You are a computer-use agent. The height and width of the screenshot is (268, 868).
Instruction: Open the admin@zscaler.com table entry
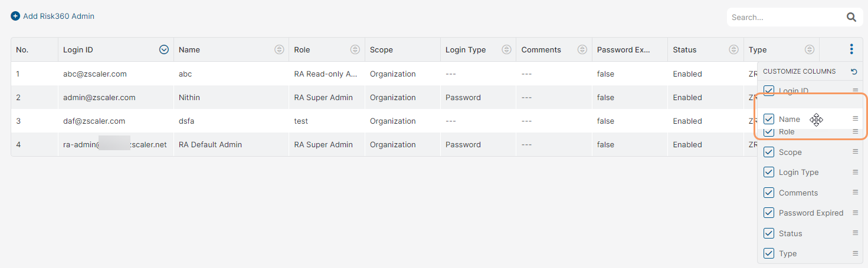point(99,97)
